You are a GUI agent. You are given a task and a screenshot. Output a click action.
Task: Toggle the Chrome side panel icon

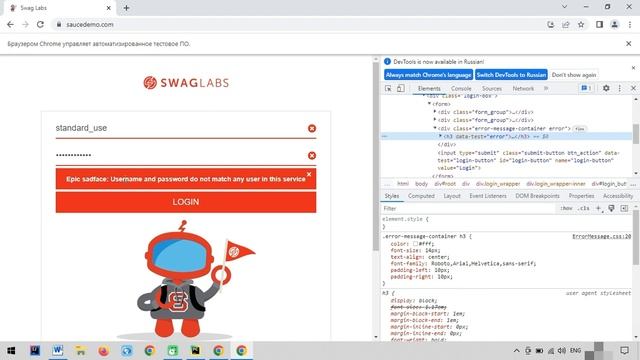click(599, 24)
